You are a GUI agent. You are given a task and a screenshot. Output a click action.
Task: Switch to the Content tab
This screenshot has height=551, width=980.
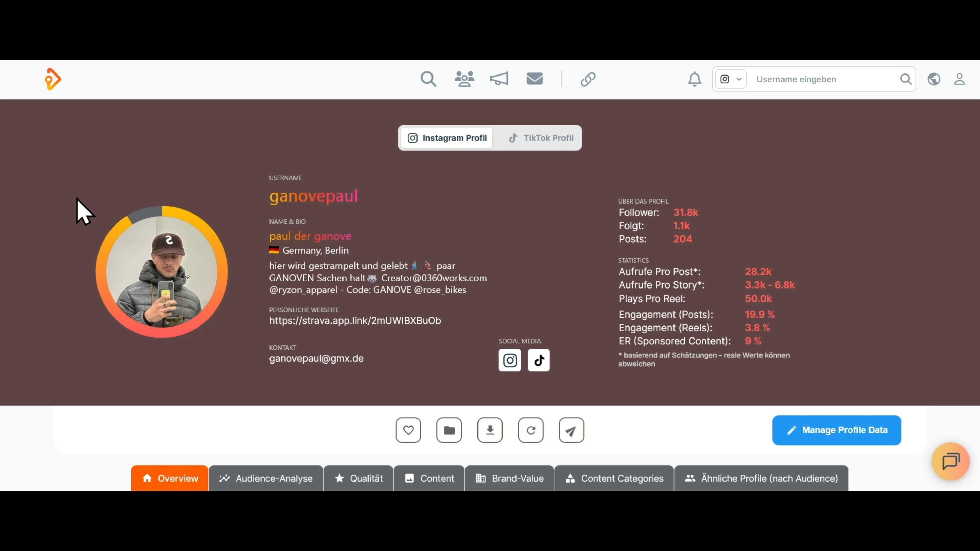tap(429, 478)
